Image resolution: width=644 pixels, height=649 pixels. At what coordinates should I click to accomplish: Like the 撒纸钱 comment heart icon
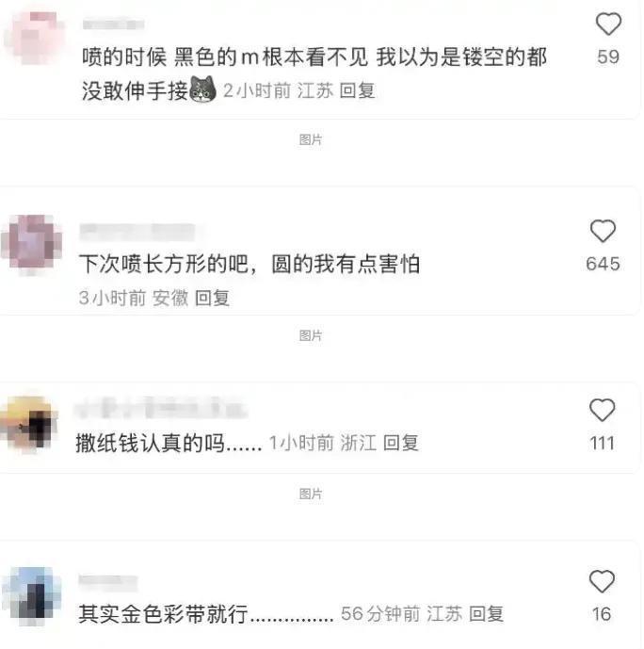pos(602,410)
